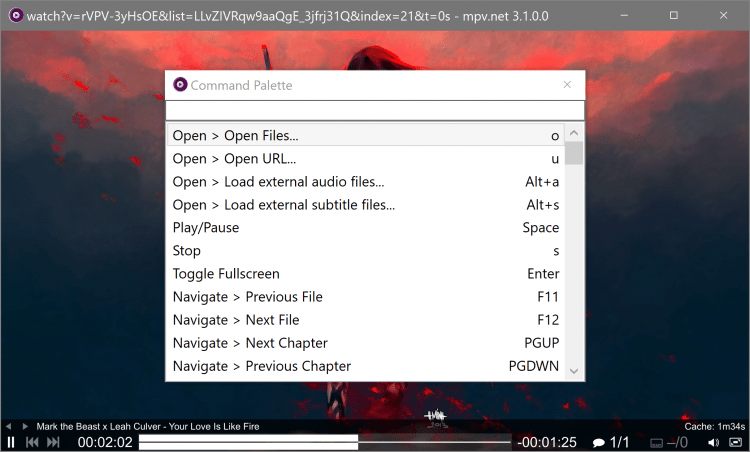Mute audio with the volume icon
The image size is (750, 452).
[x=714, y=442]
